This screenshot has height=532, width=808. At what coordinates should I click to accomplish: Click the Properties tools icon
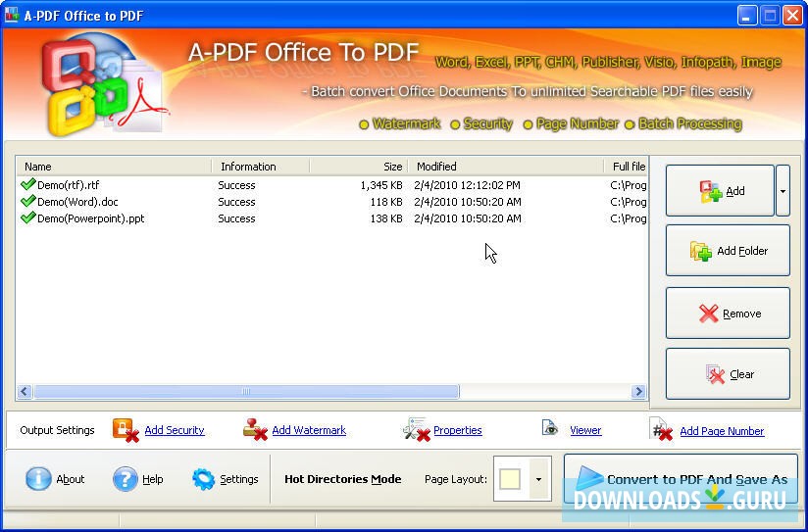coord(417,429)
